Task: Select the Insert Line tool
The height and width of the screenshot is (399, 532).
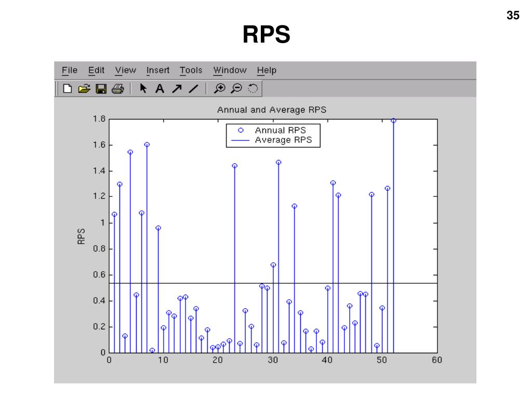Action: [193, 89]
